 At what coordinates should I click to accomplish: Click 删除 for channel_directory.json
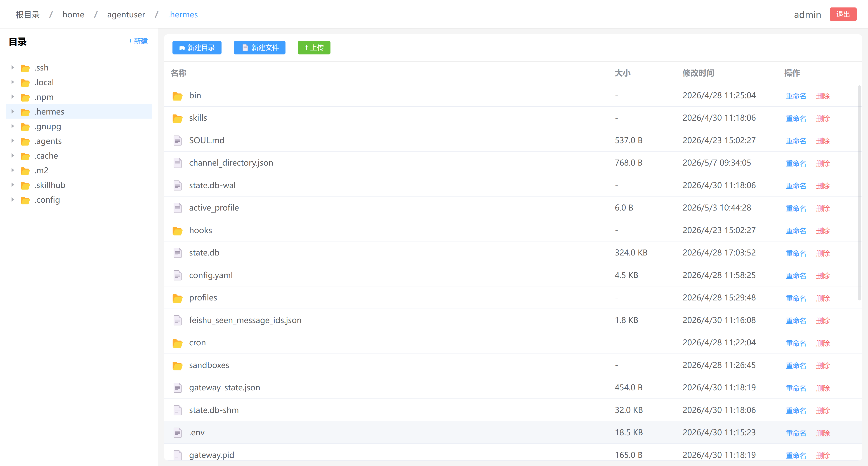(823, 163)
